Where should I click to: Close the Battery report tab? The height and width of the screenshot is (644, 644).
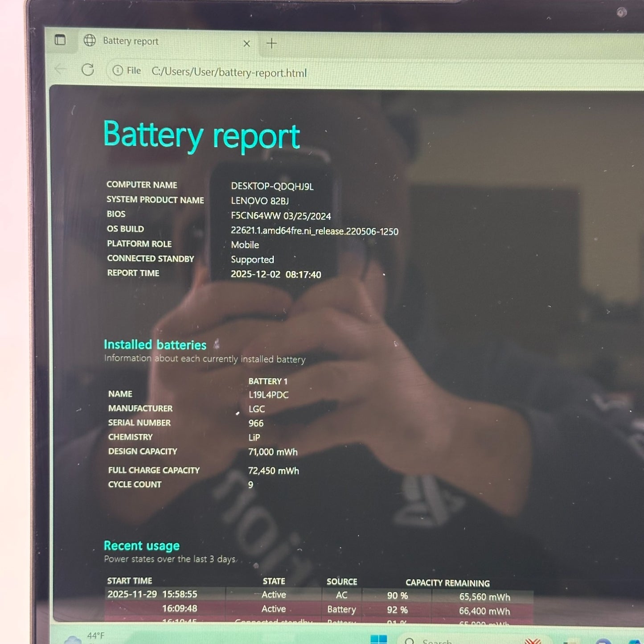click(x=246, y=44)
